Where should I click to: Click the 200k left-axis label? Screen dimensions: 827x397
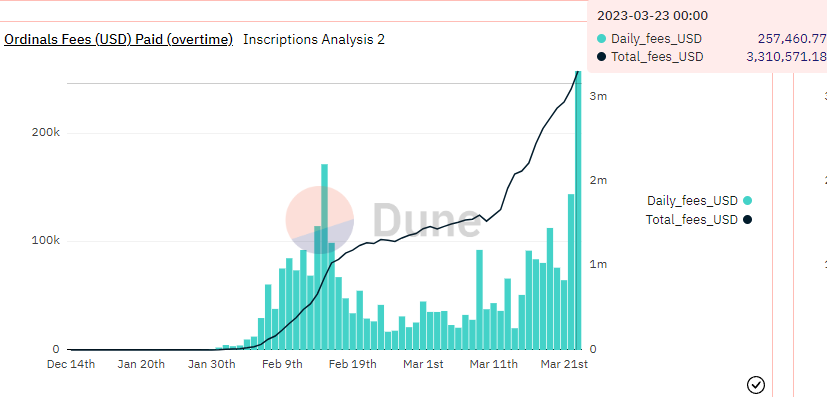(46, 133)
